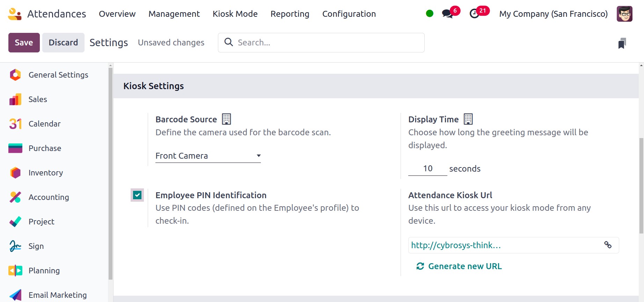Open the activities clock icon

[x=474, y=14]
